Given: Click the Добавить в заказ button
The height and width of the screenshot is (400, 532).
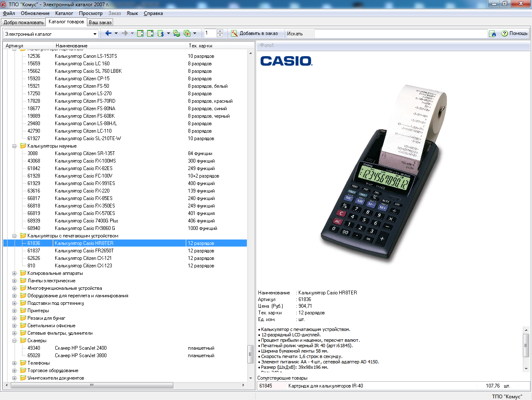Looking at the screenshot, I should click(x=254, y=33).
